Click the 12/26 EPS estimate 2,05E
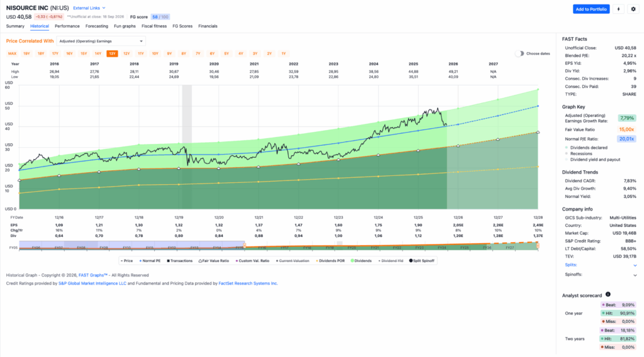Image resolution: width=644 pixels, height=357 pixels. tap(458, 225)
